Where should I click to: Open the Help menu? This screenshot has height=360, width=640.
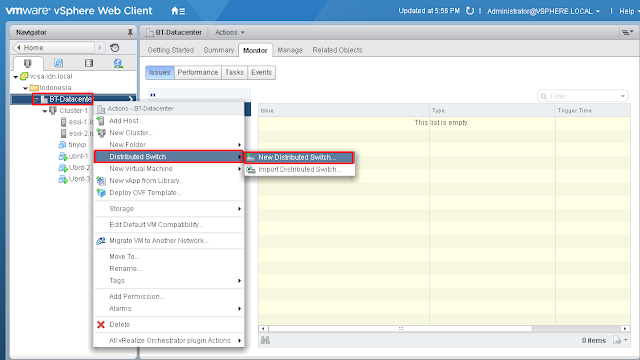(x=629, y=11)
